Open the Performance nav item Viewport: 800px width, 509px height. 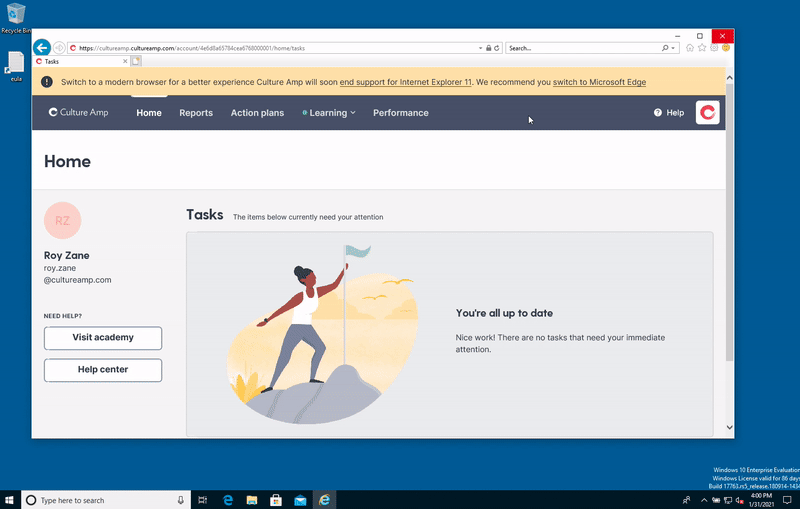click(x=401, y=113)
